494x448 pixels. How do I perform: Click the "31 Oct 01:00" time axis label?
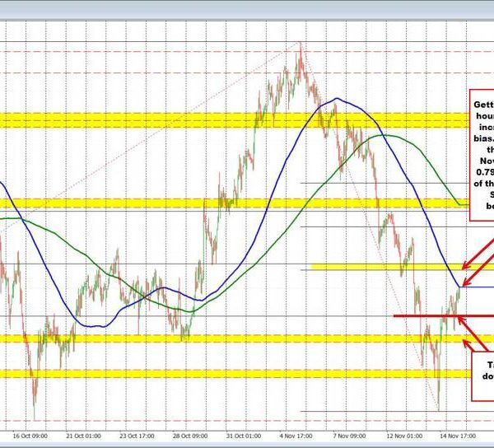[x=244, y=436]
